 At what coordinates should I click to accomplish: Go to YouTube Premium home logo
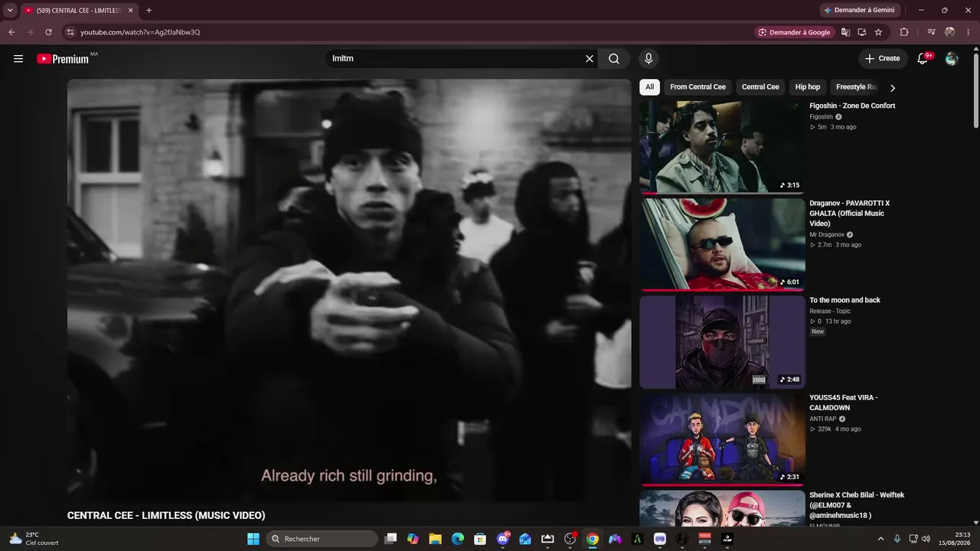click(63, 59)
